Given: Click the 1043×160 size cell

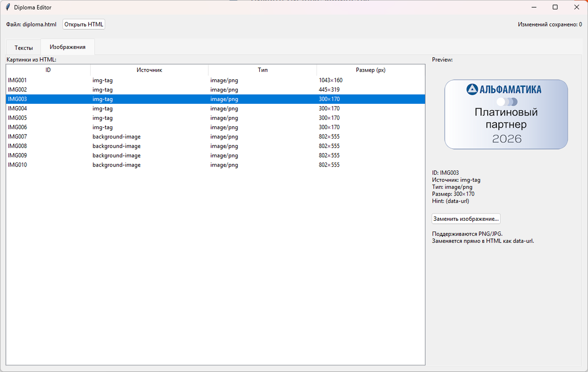Looking at the screenshot, I should coord(330,80).
